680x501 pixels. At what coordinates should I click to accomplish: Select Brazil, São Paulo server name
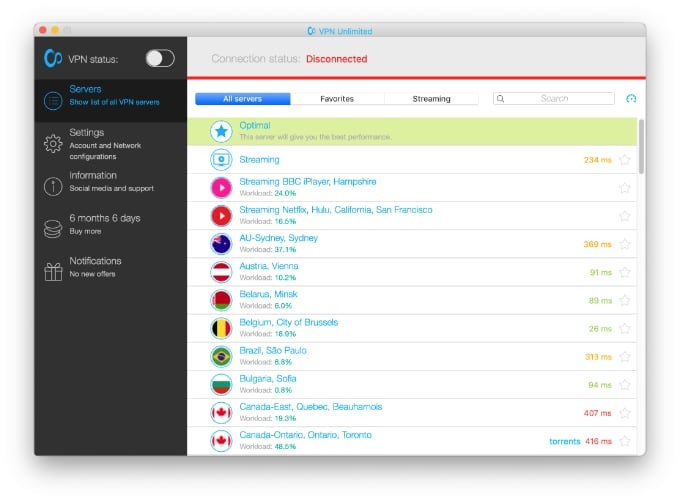coord(273,350)
